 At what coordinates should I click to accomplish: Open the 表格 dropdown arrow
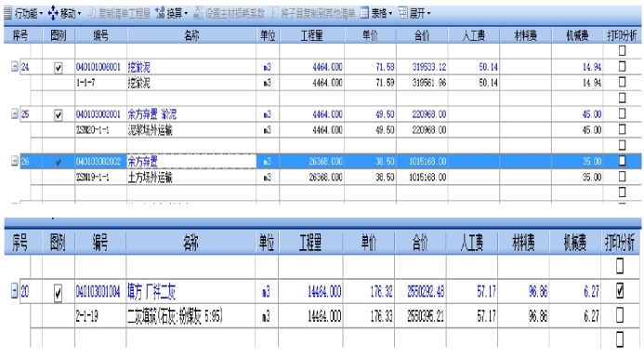[390, 14]
